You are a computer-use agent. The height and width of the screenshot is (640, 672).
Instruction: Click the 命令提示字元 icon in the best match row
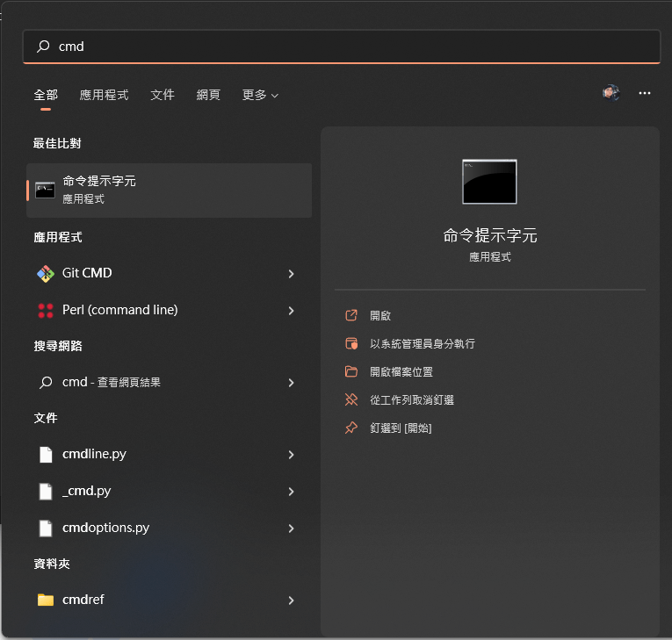pyautogui.click(x=45, y=191)
